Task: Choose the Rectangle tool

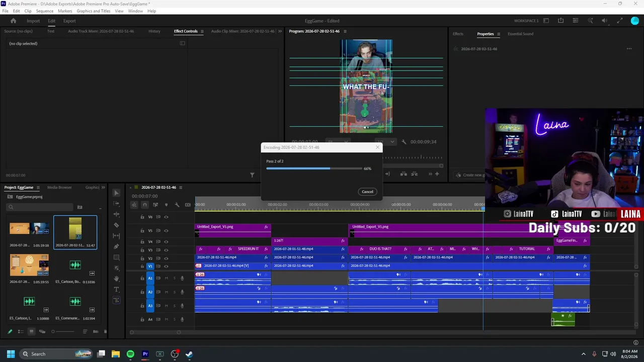Action: [x=117, y=257]
